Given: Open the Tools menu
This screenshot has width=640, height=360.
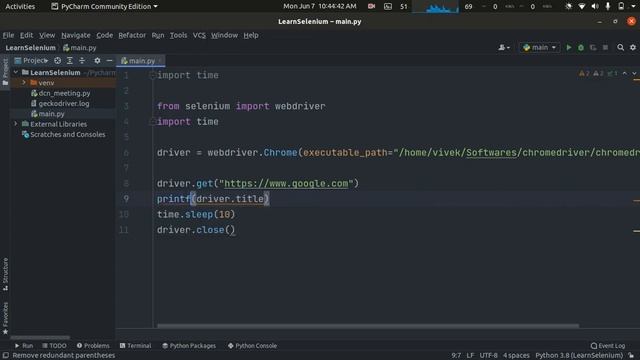Looking at the screenshot, I should (x=178, y=35).
